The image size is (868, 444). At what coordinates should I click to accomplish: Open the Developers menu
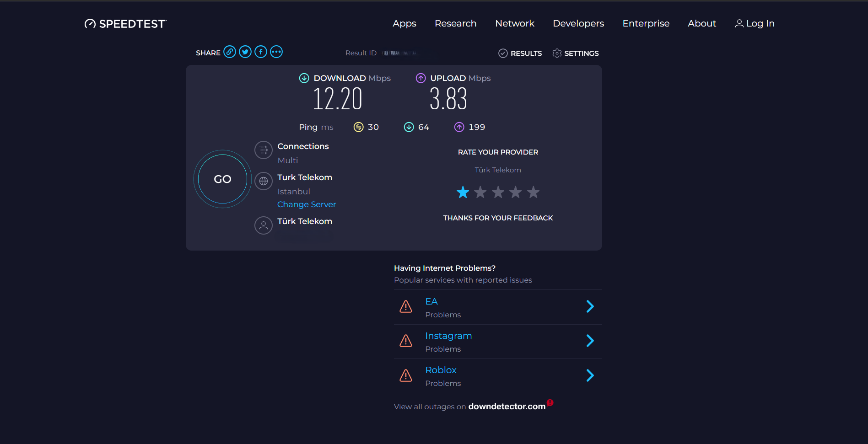(x=578, y=23)
